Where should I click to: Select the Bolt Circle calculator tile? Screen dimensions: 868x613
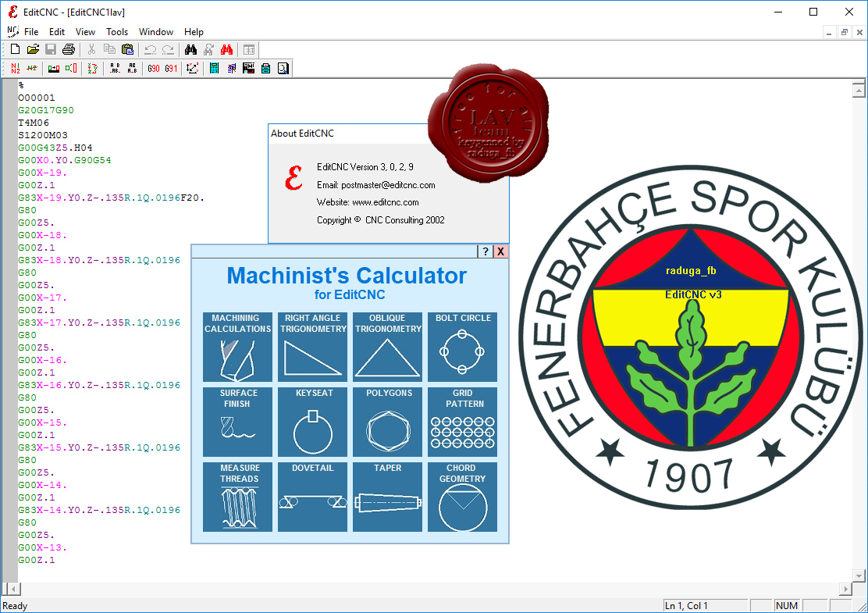pyautogui.click(x=462, y=347)
